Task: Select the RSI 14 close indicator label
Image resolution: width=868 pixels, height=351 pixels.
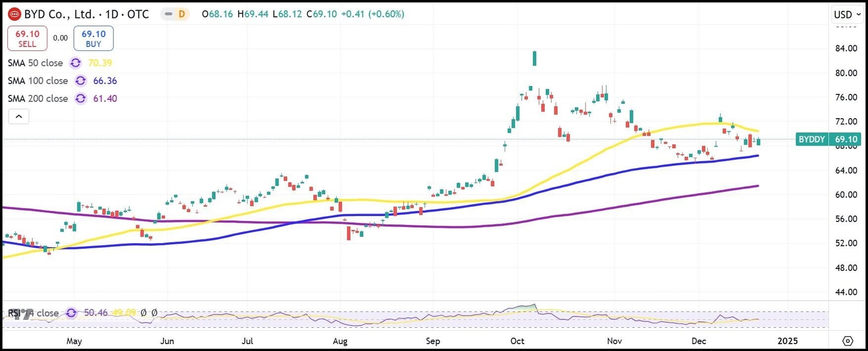Action: pos(33,313)
